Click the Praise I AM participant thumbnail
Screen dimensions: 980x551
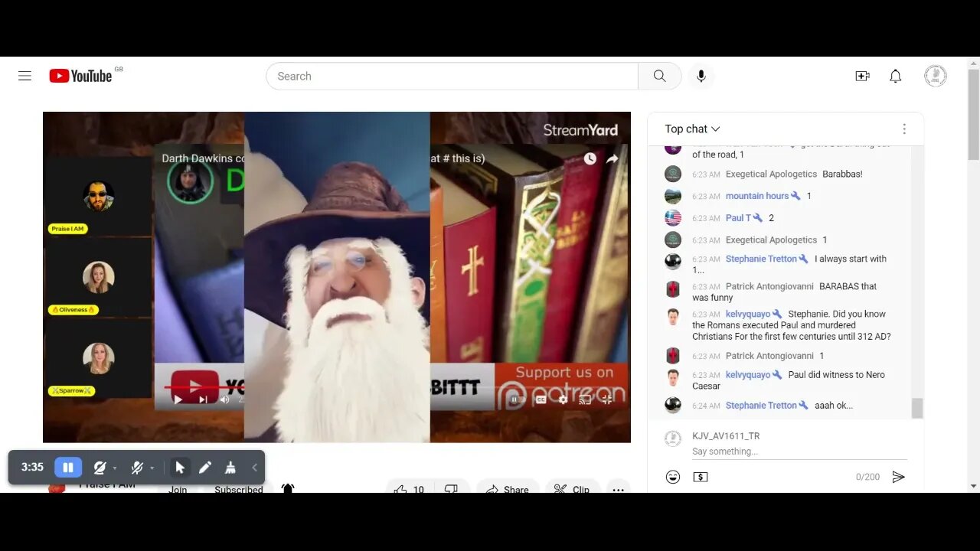[98, 197]
